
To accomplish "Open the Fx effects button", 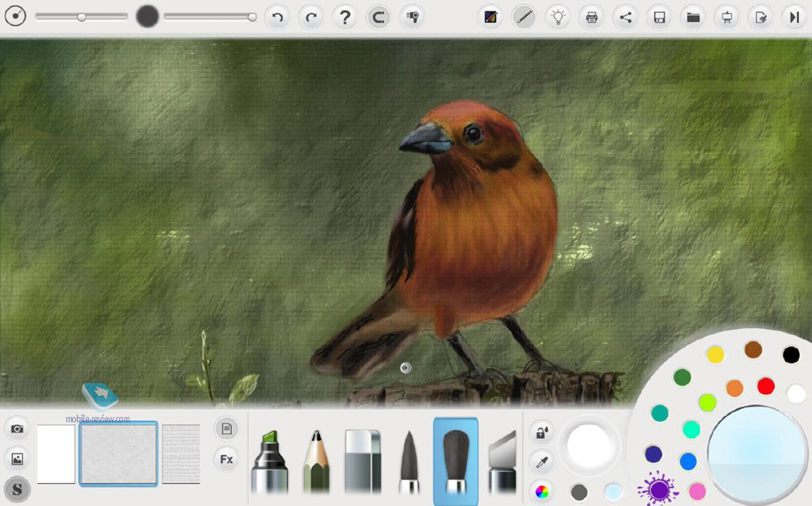I will pos(226,459).
